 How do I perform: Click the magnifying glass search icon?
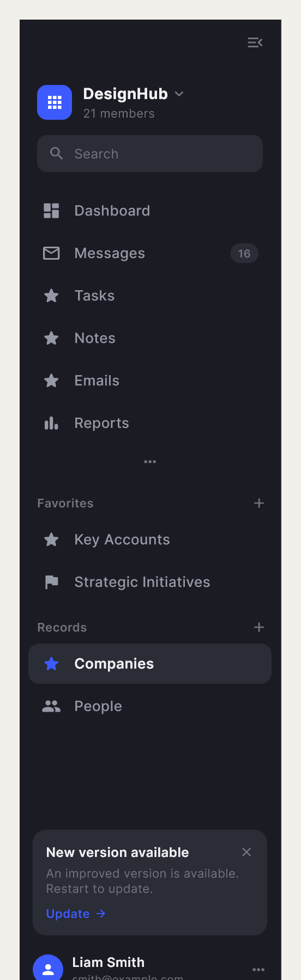(x=56, y=154)
